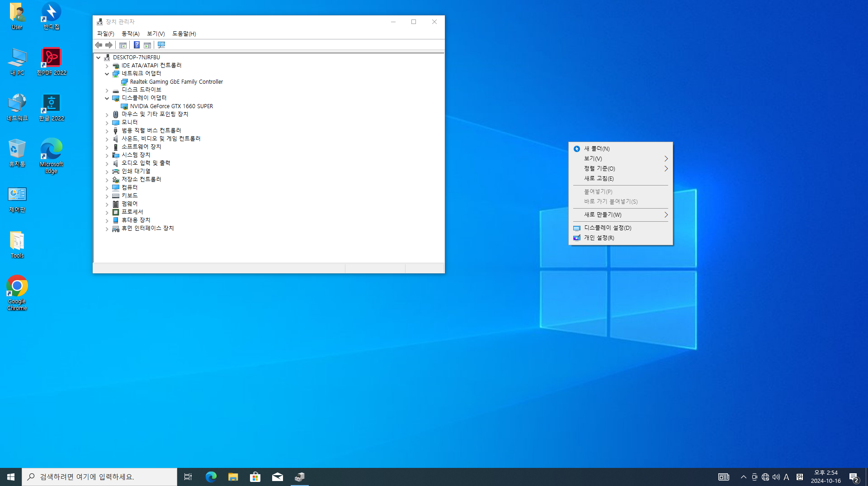
Task: Expand 범용 직렬 버스 컨트롤러 node
Action: pos(107,131)
